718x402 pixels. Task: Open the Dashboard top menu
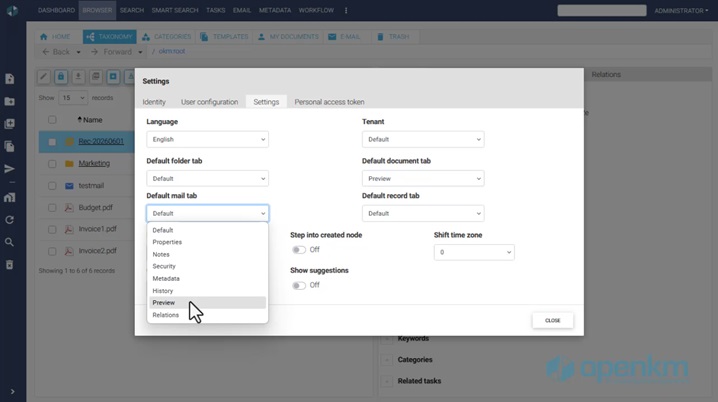point(56,10)
